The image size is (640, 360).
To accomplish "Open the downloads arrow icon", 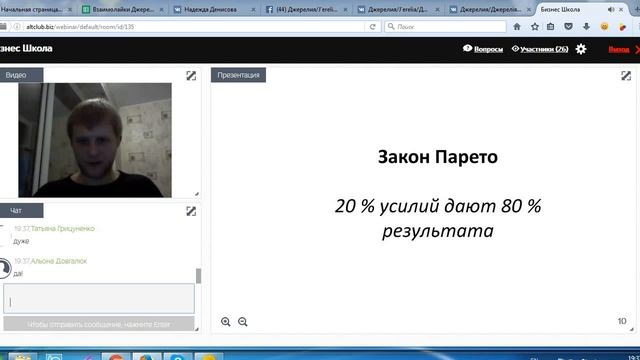I will (x=587, y=27).
